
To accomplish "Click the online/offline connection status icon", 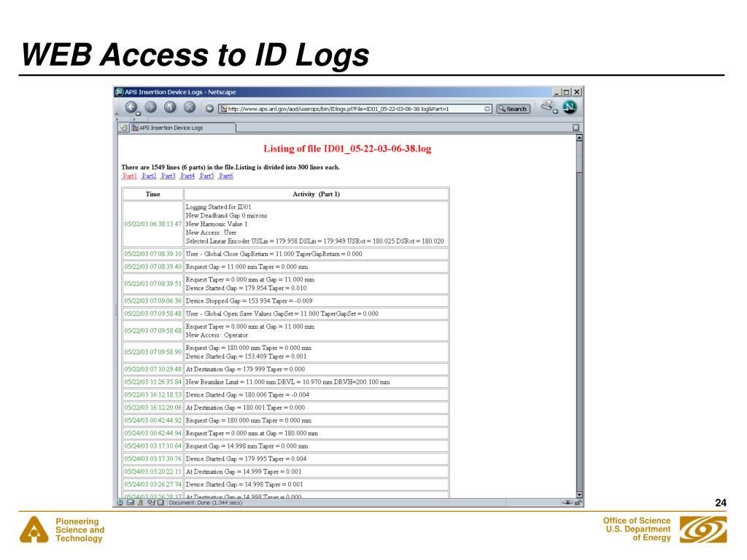I will (568, 502).
